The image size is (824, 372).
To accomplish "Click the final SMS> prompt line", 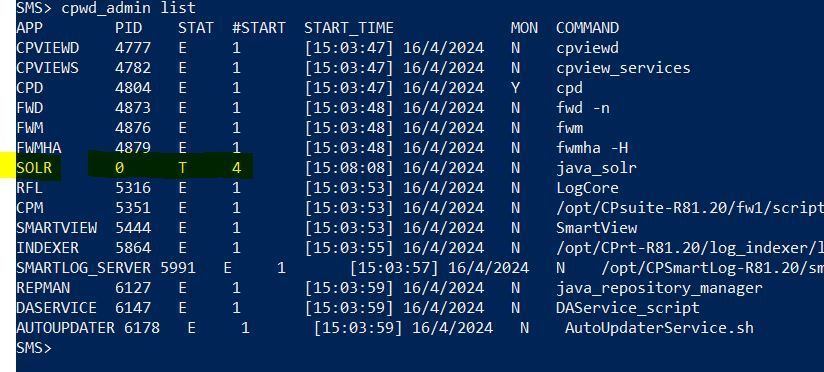I will [34, 348].
